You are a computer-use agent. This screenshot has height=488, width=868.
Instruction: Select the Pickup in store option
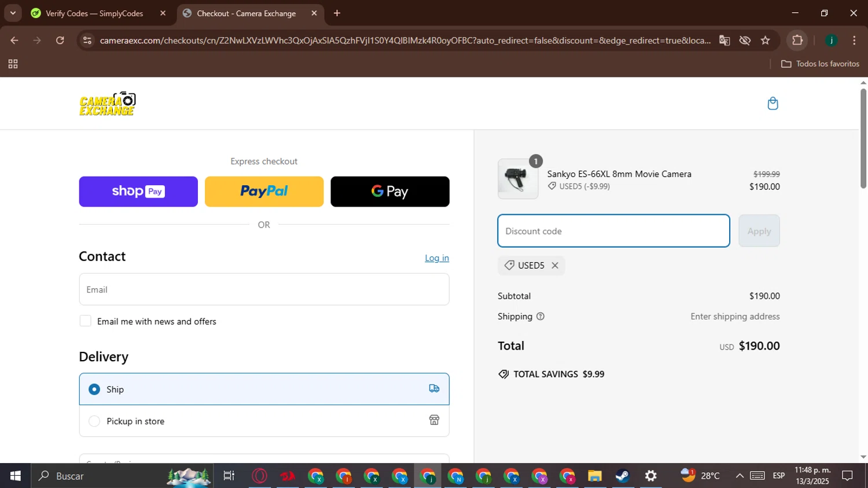(264, 421)
